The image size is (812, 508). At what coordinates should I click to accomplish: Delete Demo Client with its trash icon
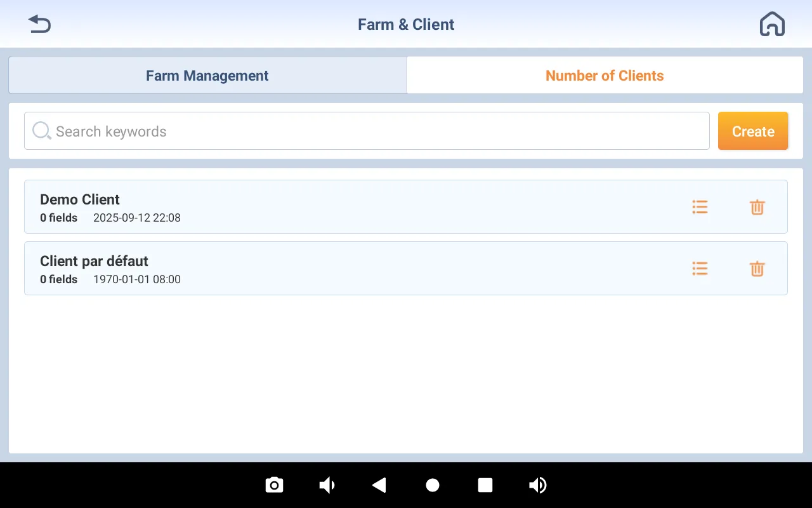[757, 207]
